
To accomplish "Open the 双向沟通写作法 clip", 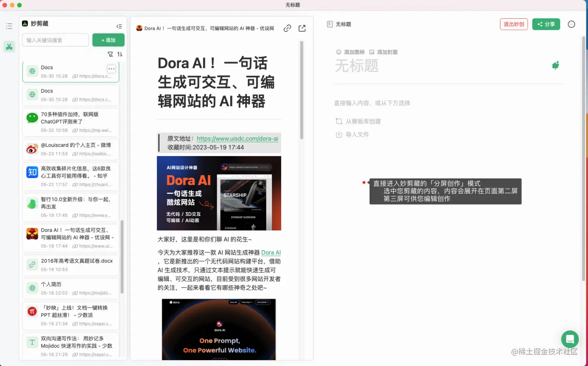I will click(x=71, y=346).
